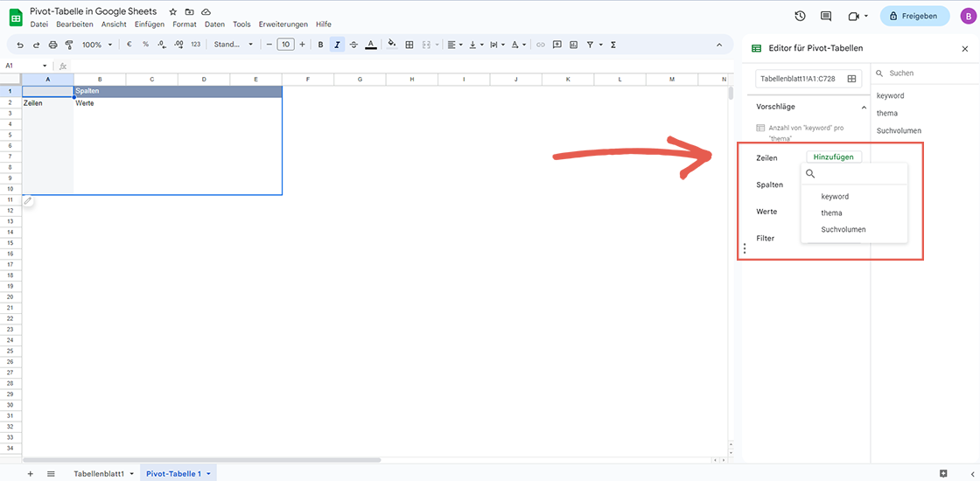980x481 pixels.
Task: Toggle strikethrough formatting
Action: click(353, 45)
